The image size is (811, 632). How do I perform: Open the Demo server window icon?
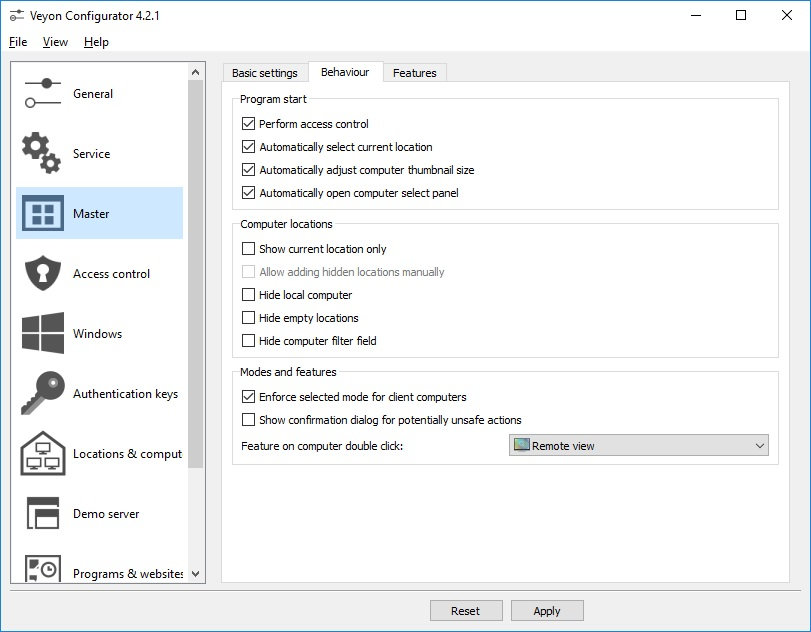[43, 513]
